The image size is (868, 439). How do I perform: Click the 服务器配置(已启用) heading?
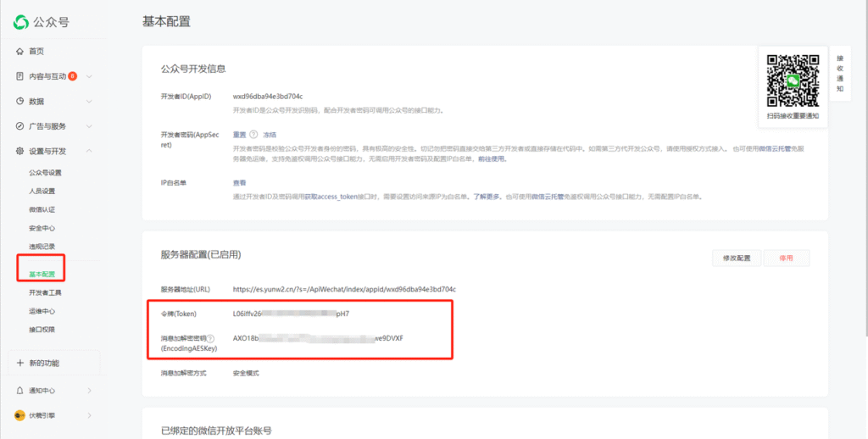pyautogui.click(x=201, y=254)
